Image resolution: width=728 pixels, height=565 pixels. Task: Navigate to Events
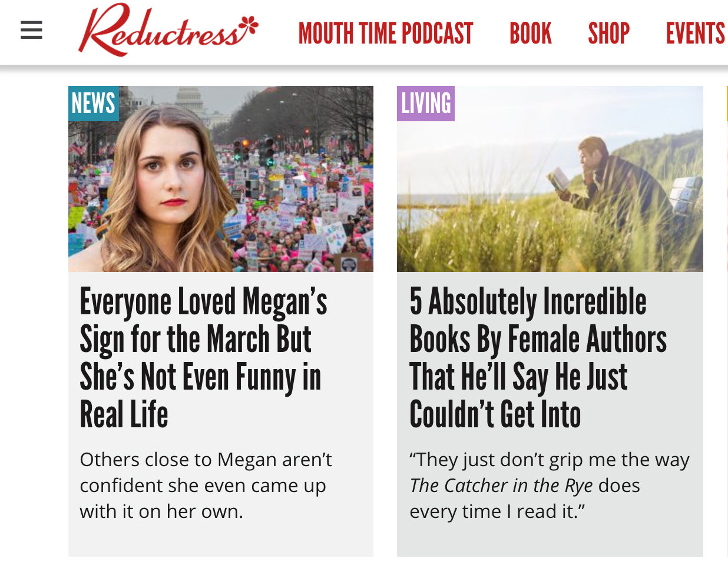(x=696, y=34)
